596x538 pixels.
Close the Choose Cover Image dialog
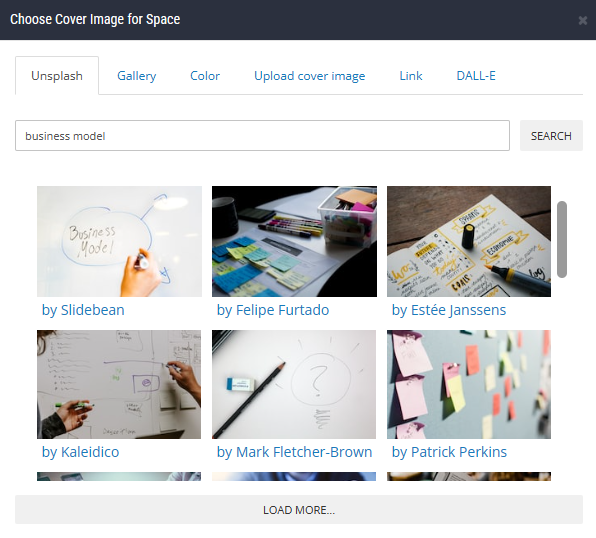pos(582,20)
